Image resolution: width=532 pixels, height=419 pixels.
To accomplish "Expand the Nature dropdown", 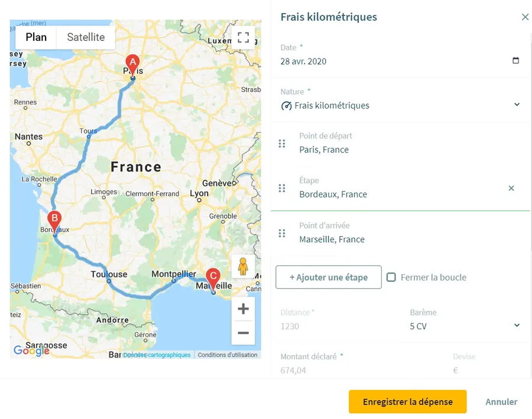I will click(x=516, y=105).
